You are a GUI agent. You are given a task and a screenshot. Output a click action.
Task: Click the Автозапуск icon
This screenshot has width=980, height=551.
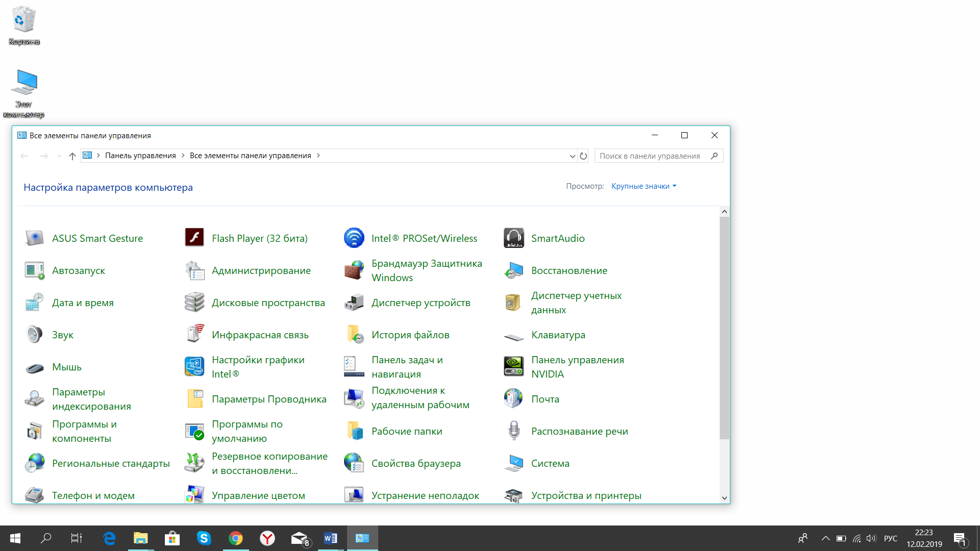pyautogui.click(x=34, y=270)
